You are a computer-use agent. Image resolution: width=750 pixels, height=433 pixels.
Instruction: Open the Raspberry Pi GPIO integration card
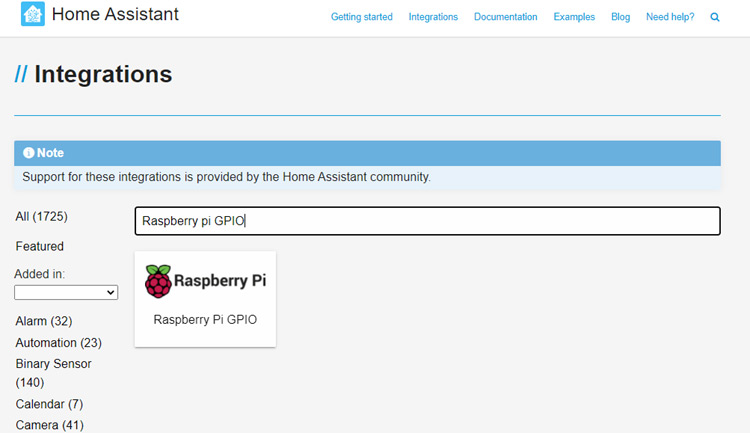(x=205, y=299)
